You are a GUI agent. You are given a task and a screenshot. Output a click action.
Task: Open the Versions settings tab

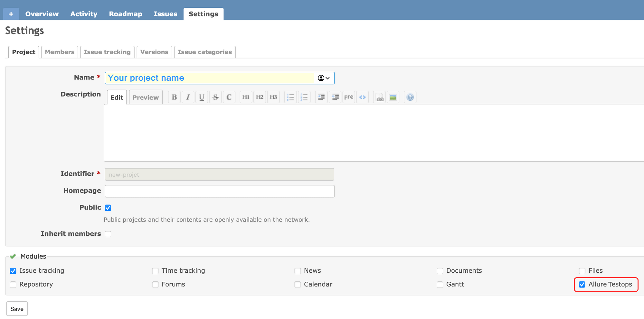154,52
